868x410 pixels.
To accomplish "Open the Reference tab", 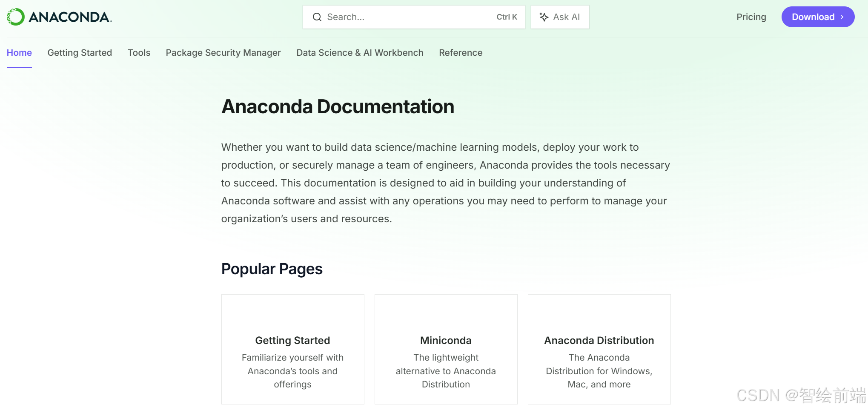I will pos(461,53).
